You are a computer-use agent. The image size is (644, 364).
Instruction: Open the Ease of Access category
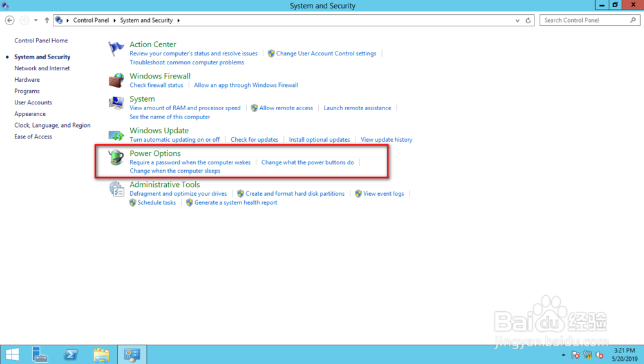(x=33, y=137)
